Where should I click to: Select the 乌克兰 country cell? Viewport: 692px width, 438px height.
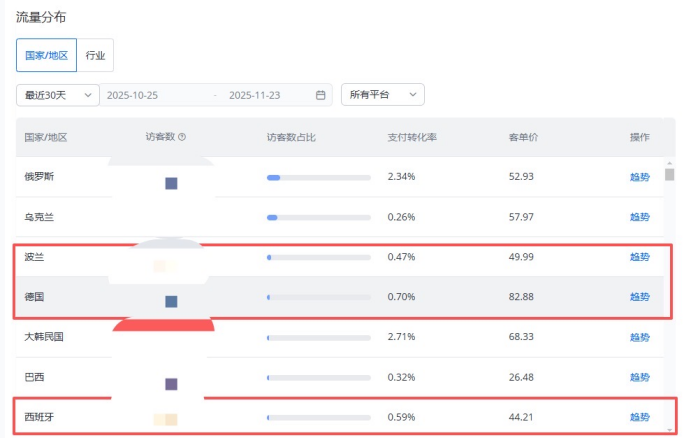(39, 217)
